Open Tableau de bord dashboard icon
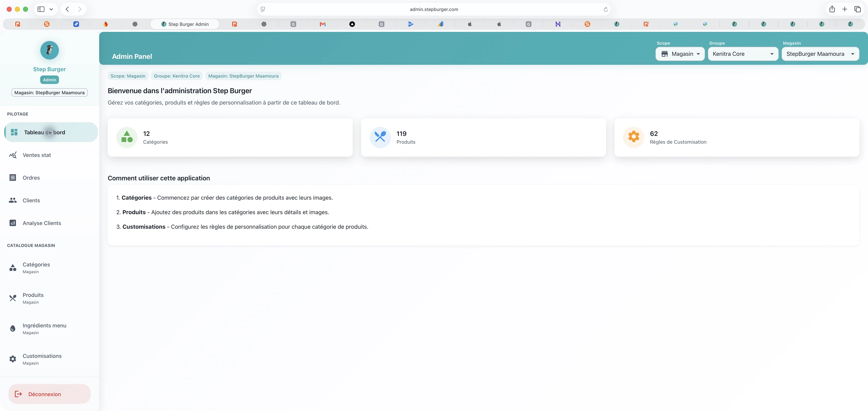 click(x=14, y=132)
